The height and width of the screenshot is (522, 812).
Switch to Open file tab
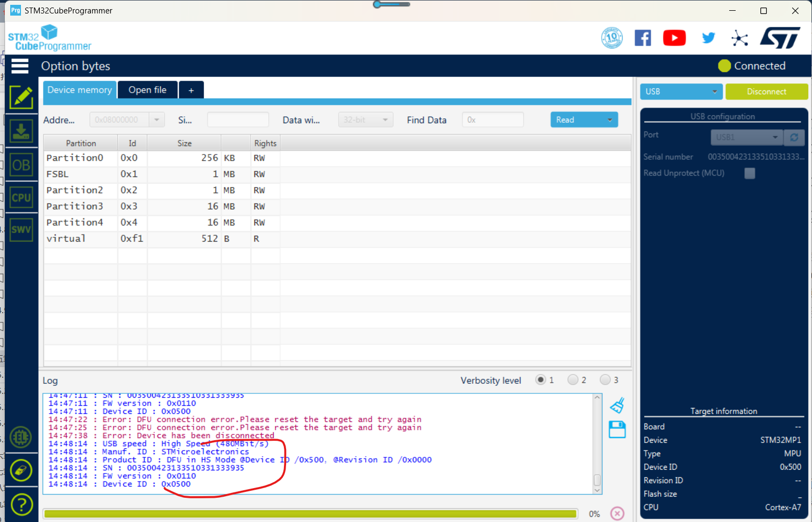tap(147, 90)
